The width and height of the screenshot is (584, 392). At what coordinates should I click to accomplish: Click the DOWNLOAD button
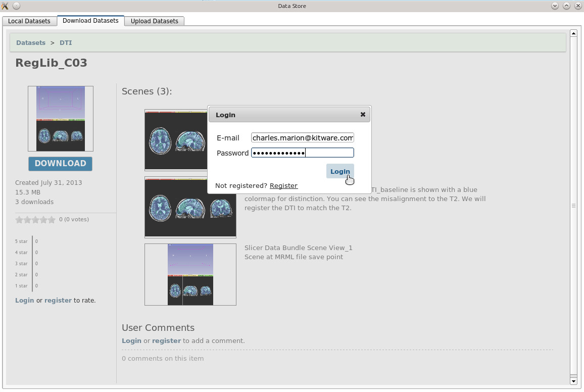[x=61, y=164]
